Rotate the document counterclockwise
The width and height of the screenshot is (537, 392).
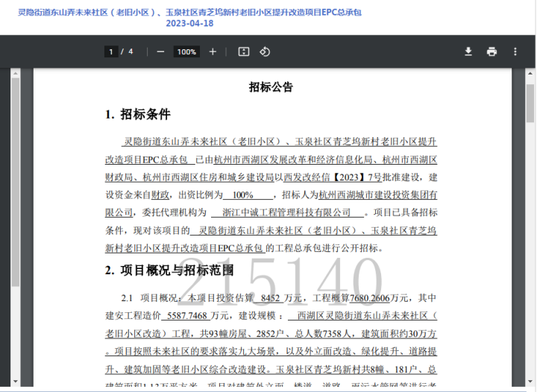click(265, 52)
